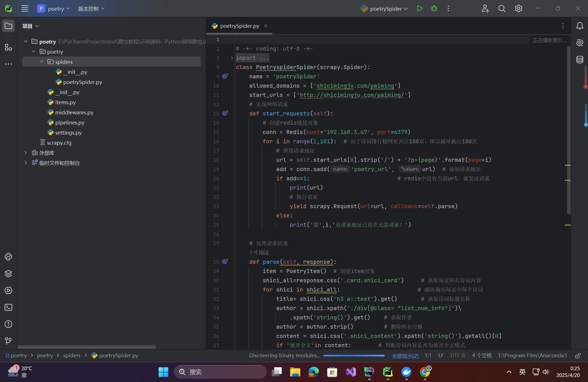
Task: Open the Python Console tool window
Action: coord(8,257)
